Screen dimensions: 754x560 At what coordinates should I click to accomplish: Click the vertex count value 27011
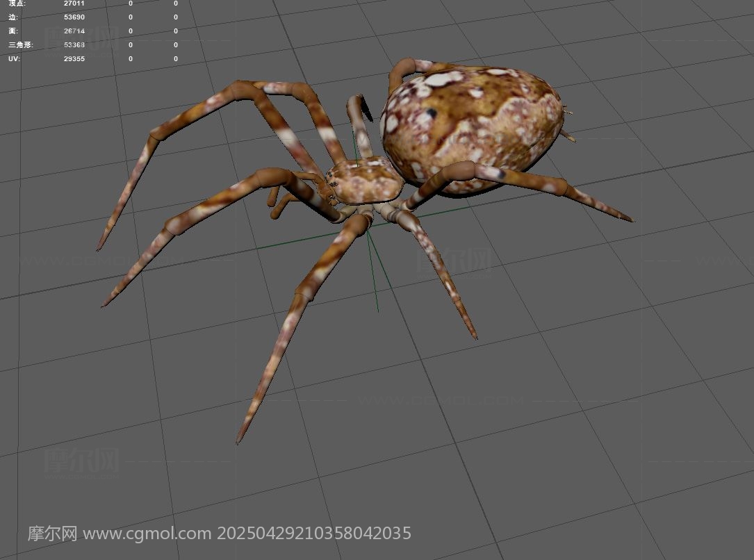coord(74,3)
